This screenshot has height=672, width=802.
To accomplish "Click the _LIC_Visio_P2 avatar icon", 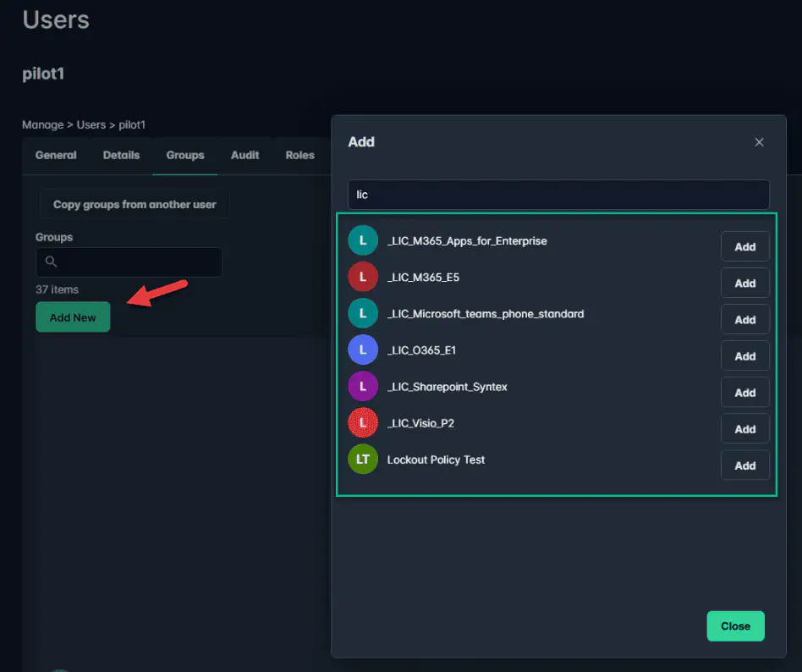I will [362, 423].
